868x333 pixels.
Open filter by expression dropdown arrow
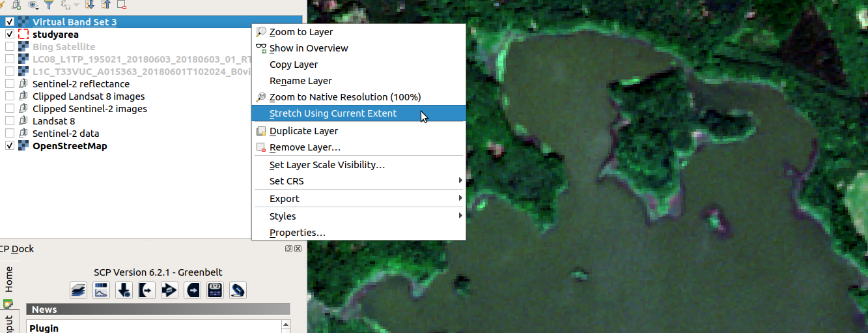click(76, 5)
